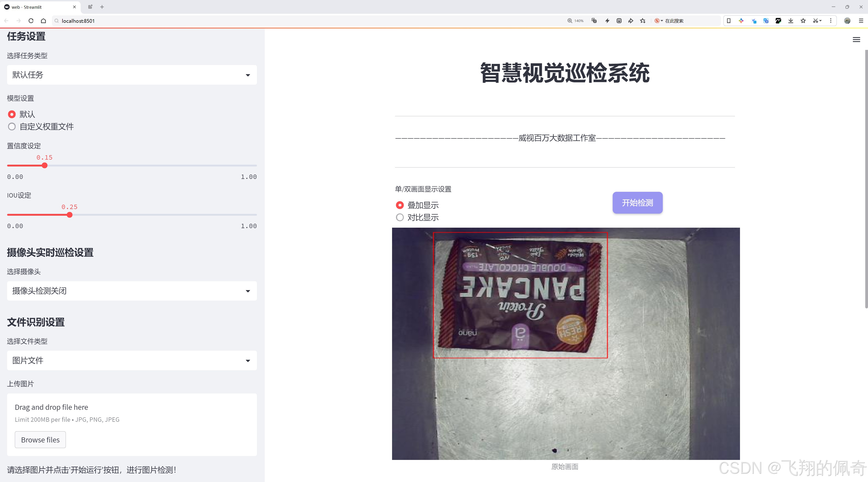Open a new tab with plus icon
The height and width of the screenshot is (482, 868).
coord(102,7)
